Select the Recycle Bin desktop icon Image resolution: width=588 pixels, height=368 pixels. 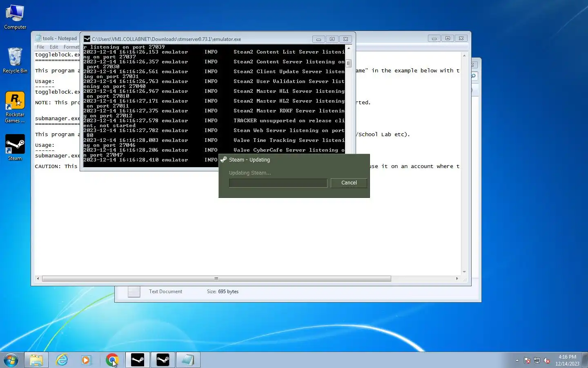click(x=15, y=60)
